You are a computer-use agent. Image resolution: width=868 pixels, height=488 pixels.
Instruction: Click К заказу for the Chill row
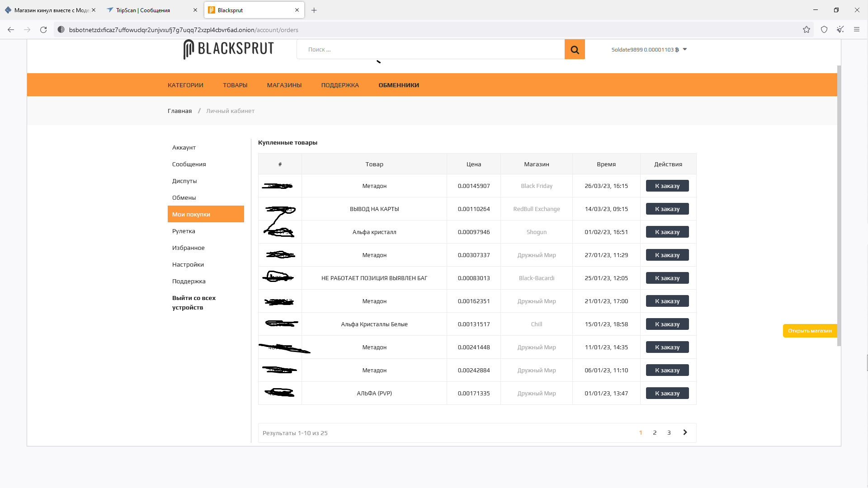tap(667, 324)
